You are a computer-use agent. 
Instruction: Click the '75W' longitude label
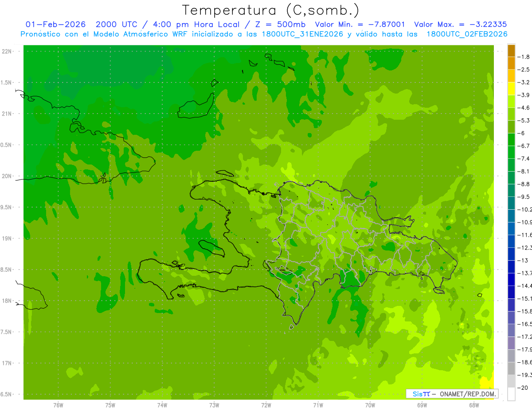coord(110,405)
